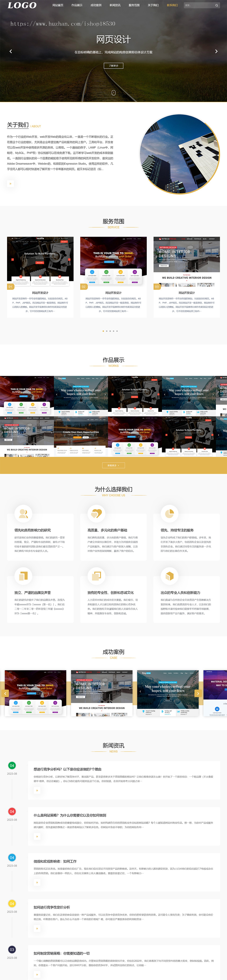Click the LOGO in the header
This screenshot has height=980, width=227.
tap(22, 5)
